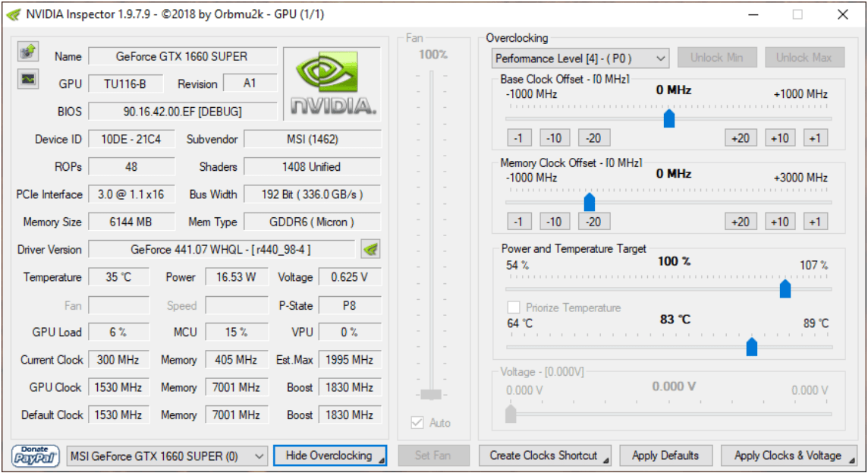Click the green NVIDIA driver profile icon
This screenshot has height=473, width=868.
[370, 249]
